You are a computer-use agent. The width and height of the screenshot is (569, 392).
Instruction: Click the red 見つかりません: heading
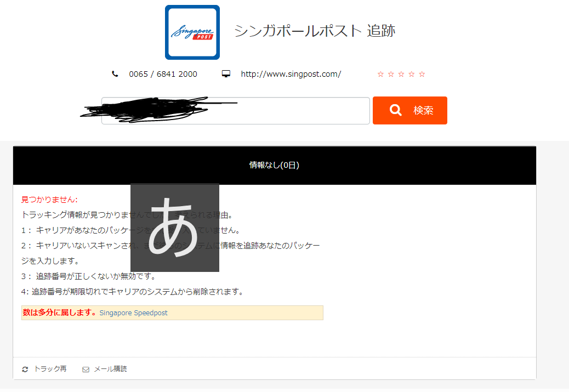[49, 200]
